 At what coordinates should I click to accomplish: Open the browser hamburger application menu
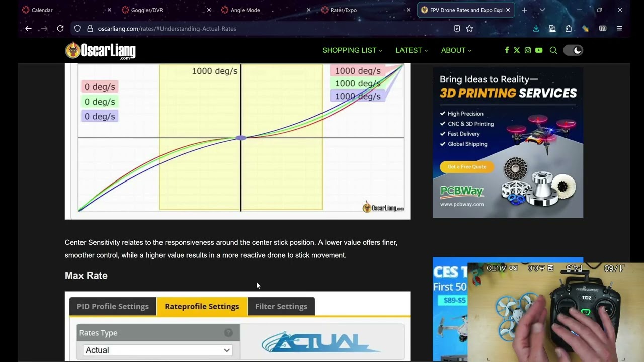619,29
